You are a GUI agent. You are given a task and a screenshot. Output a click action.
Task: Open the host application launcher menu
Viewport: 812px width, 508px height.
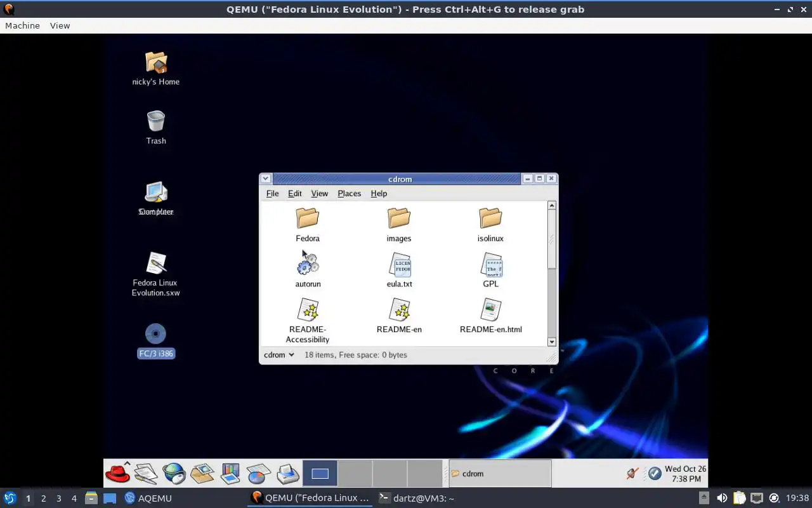10,498
